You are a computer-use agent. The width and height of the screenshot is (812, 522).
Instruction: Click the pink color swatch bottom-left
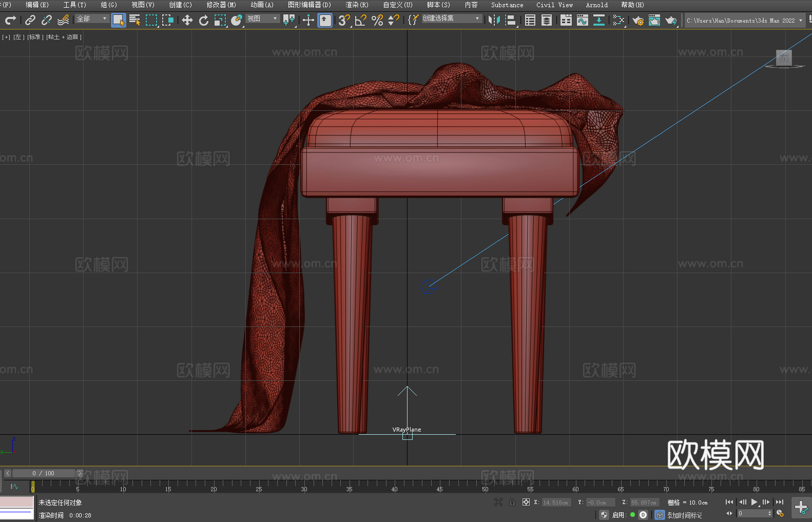[x=17, y=501]
